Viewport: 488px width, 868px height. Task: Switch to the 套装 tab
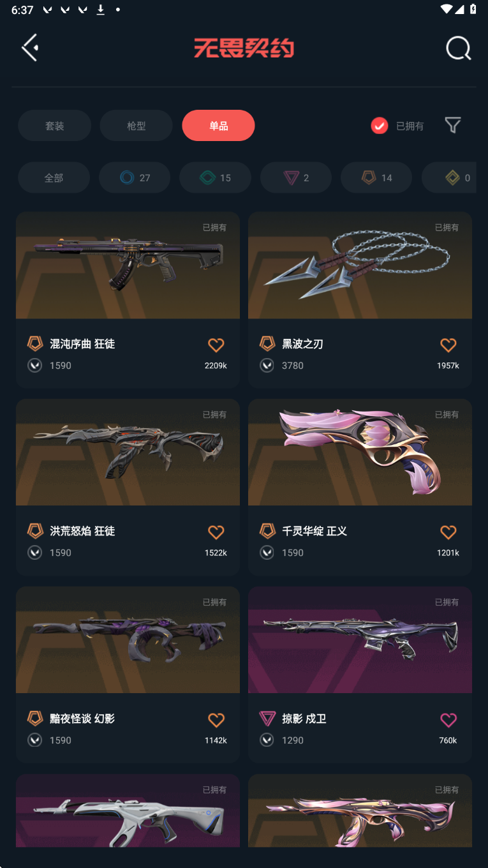click(x=54, y=126)
